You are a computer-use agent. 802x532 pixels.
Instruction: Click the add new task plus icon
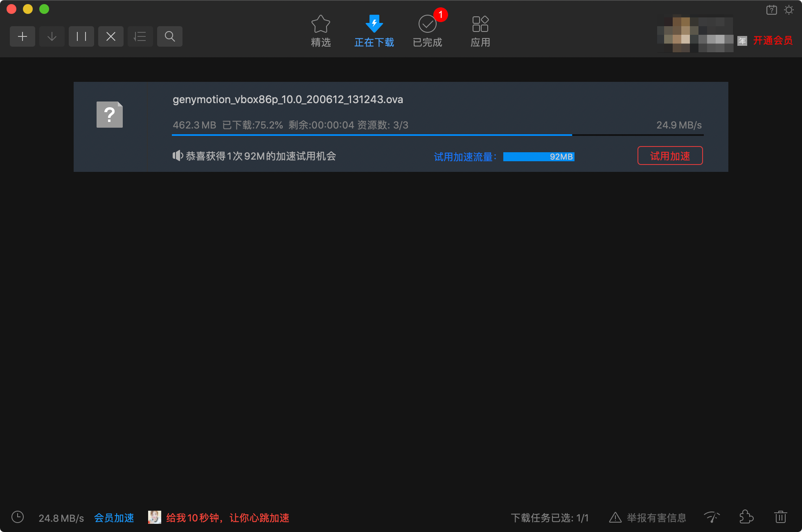pyautogui.click(x=23, y=36)
